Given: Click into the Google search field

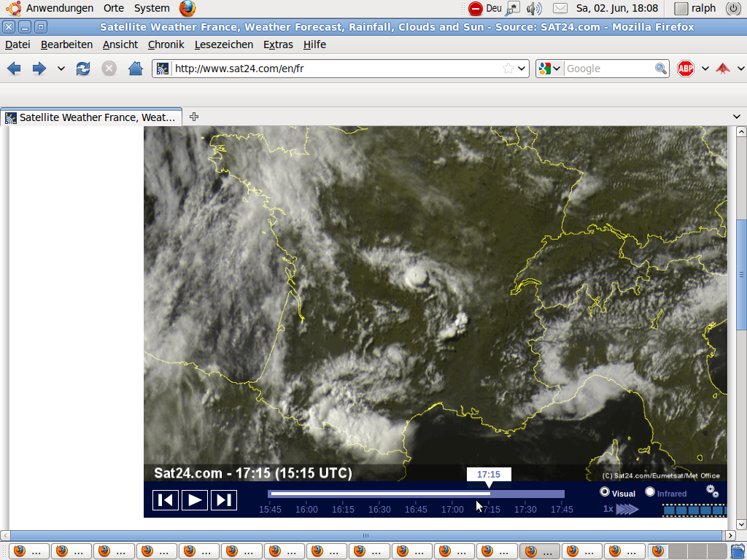Looking at the screenshot, I should coord(609,69).
